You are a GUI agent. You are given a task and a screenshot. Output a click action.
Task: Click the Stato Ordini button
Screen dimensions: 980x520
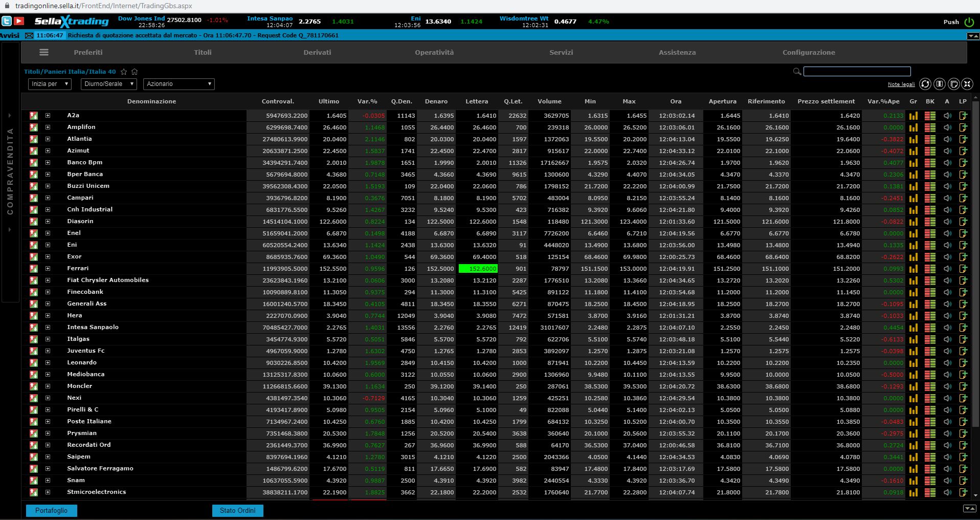[x=238, y=511]
